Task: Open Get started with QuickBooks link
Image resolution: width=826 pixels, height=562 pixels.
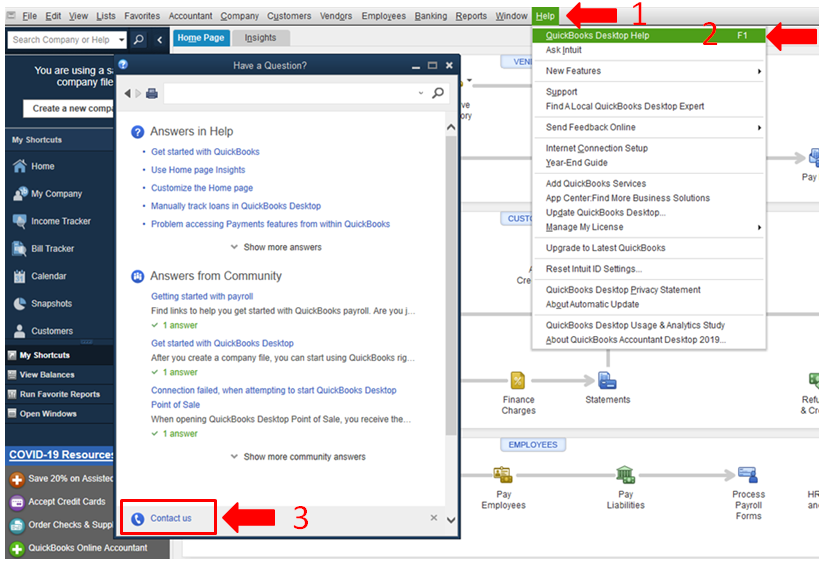Action: (205, 152)
